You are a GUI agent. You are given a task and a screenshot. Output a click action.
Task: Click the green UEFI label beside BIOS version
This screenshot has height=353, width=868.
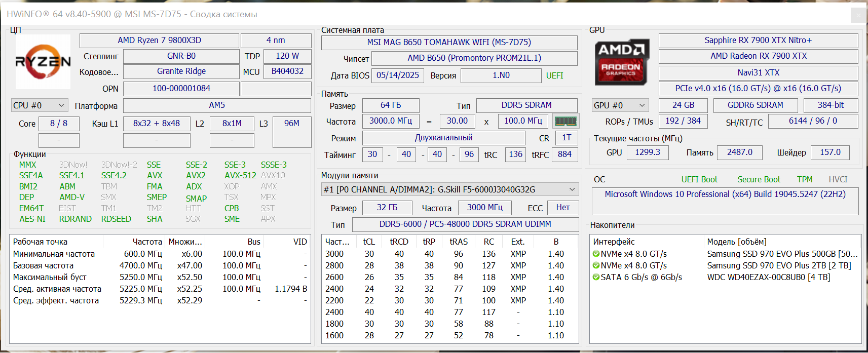point(554,75)
